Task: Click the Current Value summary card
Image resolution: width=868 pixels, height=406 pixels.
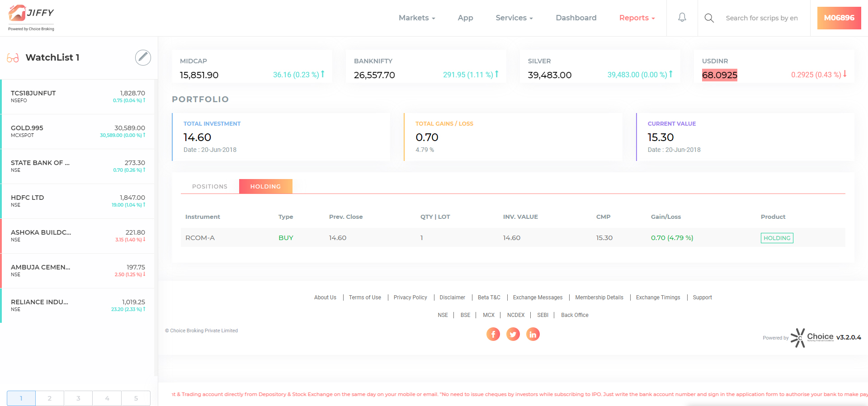Action: (x=745, y=137)
